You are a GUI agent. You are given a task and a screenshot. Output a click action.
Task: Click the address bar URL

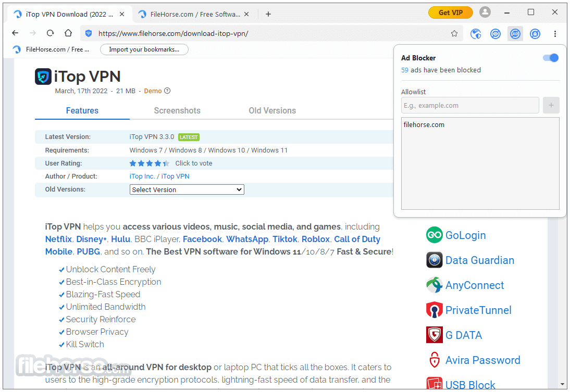[x=174, y=33]
